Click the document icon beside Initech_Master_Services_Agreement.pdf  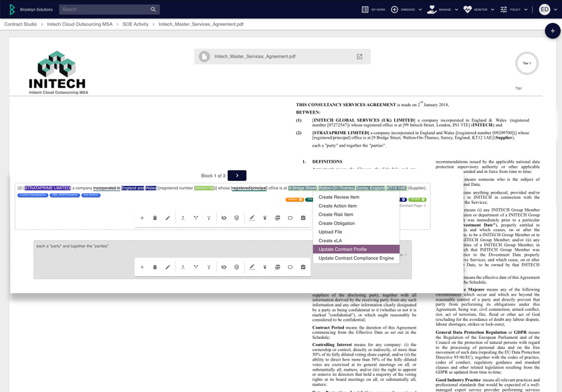pos(204,57)
